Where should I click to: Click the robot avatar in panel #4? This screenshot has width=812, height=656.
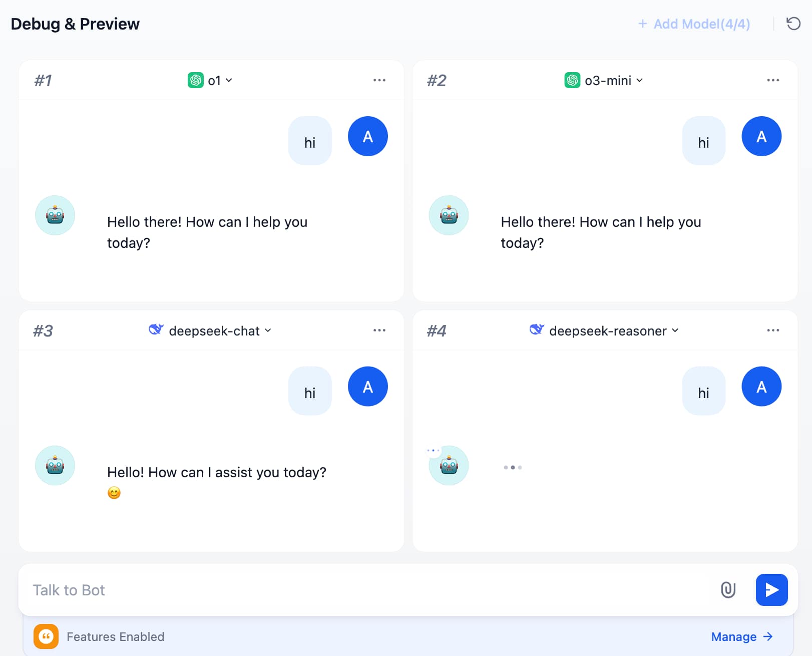449,466
